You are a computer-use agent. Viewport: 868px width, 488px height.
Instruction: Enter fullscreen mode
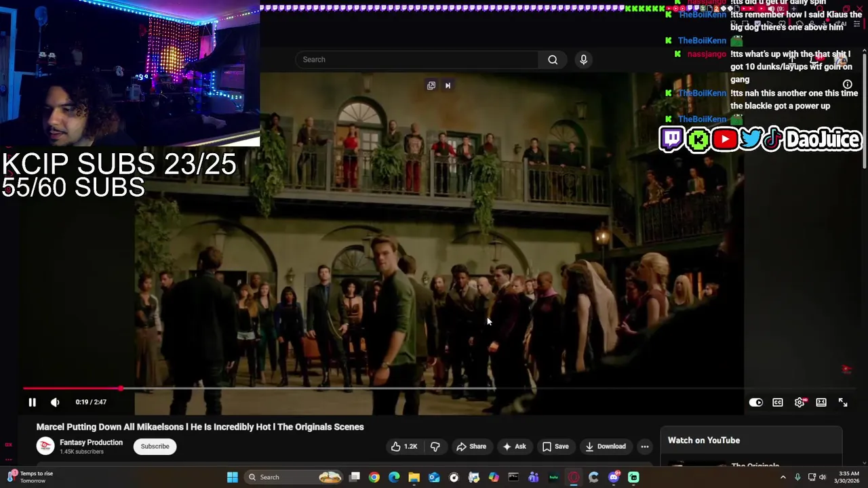point(843,403)
